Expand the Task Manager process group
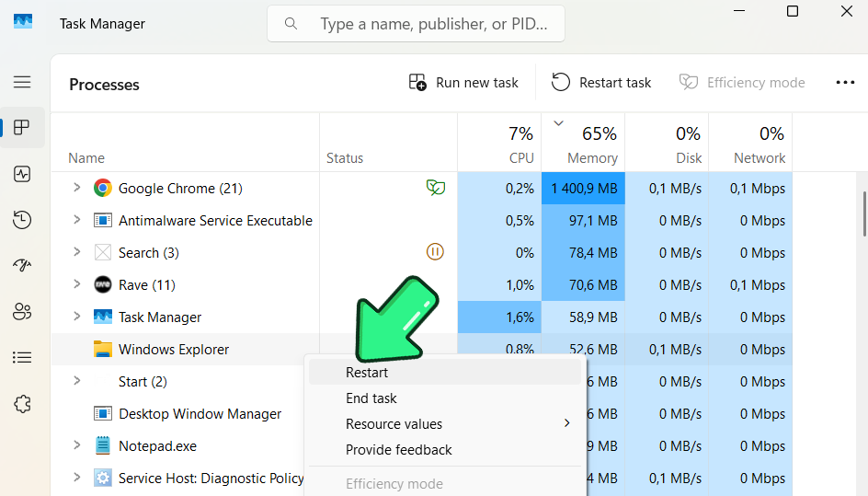Viewport: 868px width, 496px height. point(77,317)
